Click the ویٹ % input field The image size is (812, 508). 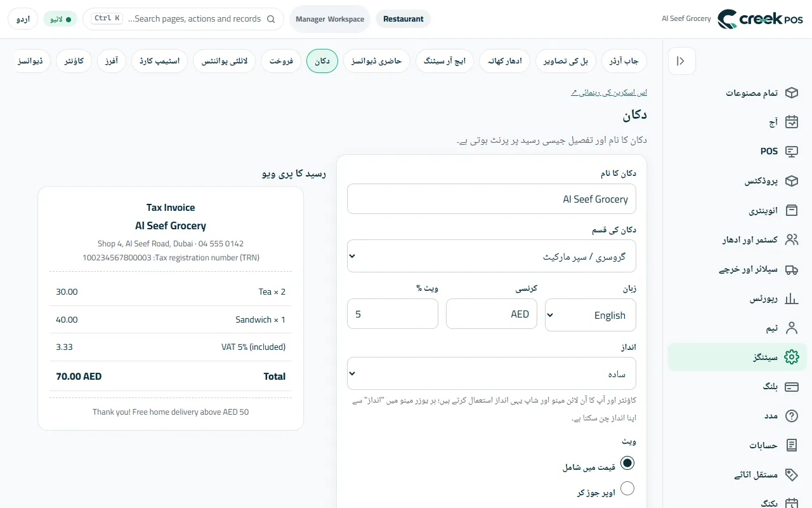[x=393, y=314]
